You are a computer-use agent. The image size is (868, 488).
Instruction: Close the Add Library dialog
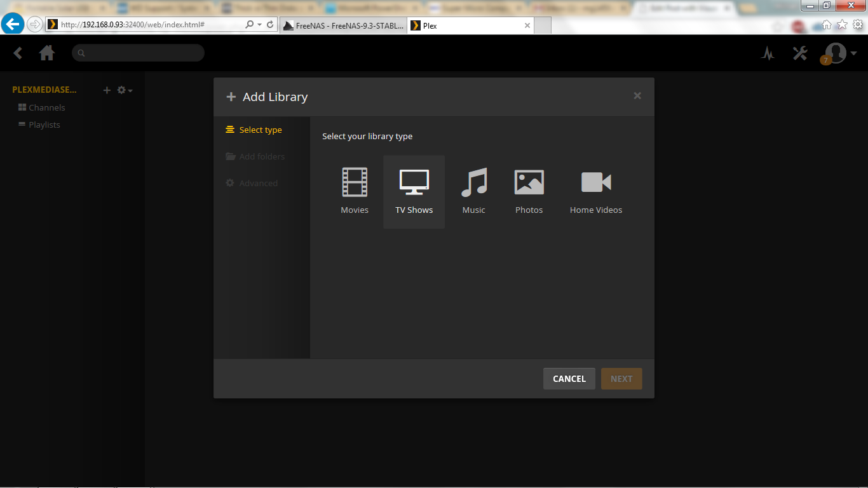point(637,96)
